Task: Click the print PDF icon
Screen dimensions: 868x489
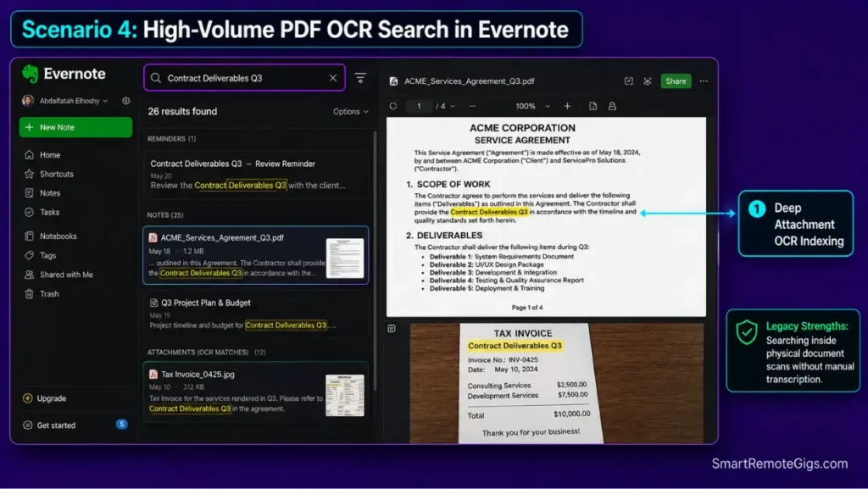Action: point(612,106)
